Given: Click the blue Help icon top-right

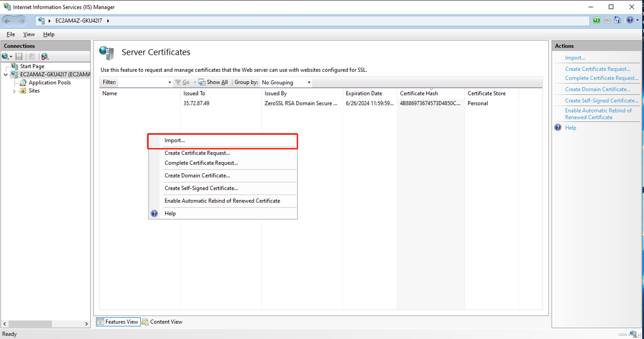Looking at the screenshot, I should tap(630, 20).
